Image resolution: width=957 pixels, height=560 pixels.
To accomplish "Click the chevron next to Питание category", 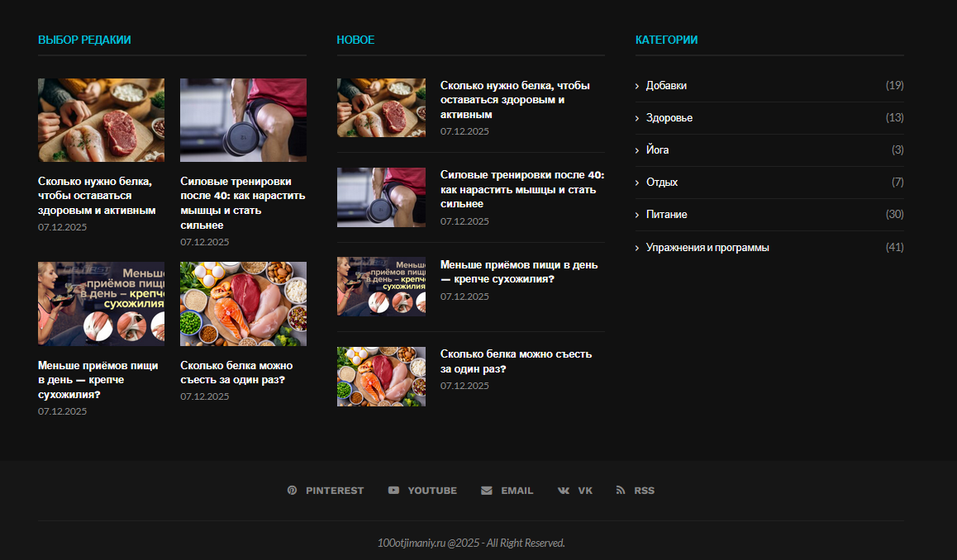I will (637, 215).
